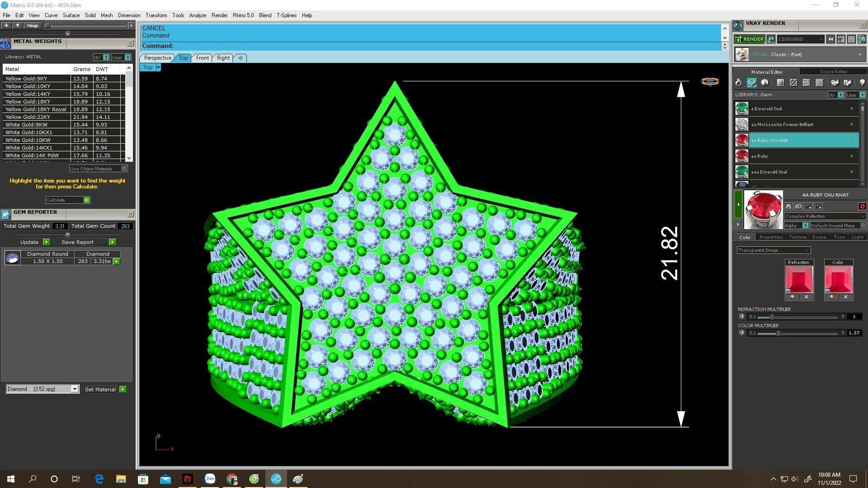Screen dimensions: 868x488
Task: Click the rewind arrows icon in VRay Render
Action: pos(830,39)
